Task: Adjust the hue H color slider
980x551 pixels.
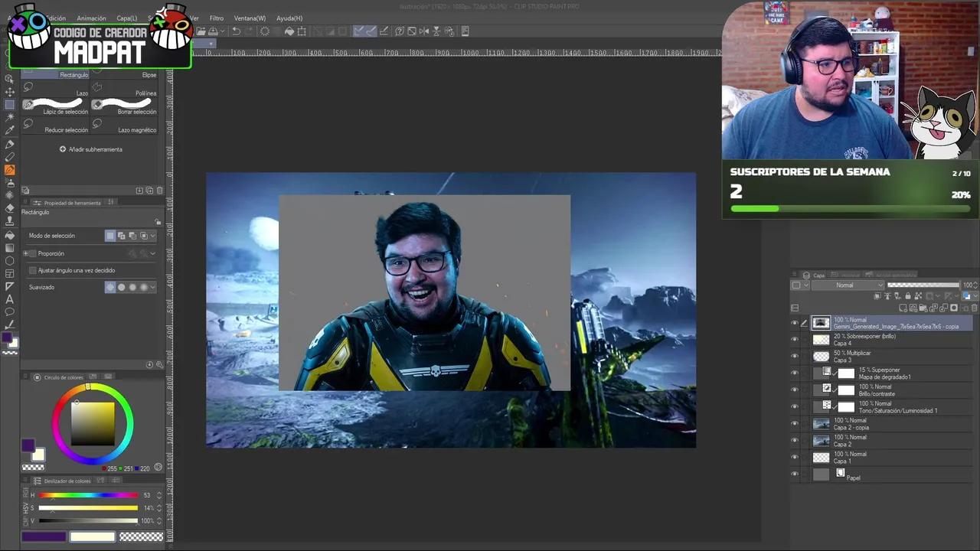Action: 88,495
